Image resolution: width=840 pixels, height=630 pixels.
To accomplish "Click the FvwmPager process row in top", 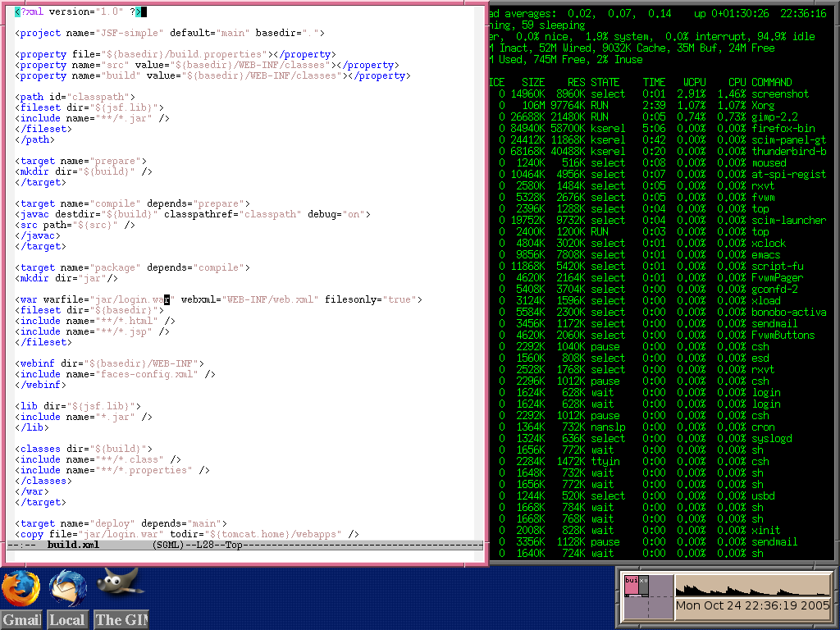I will [x=659, y=277].
